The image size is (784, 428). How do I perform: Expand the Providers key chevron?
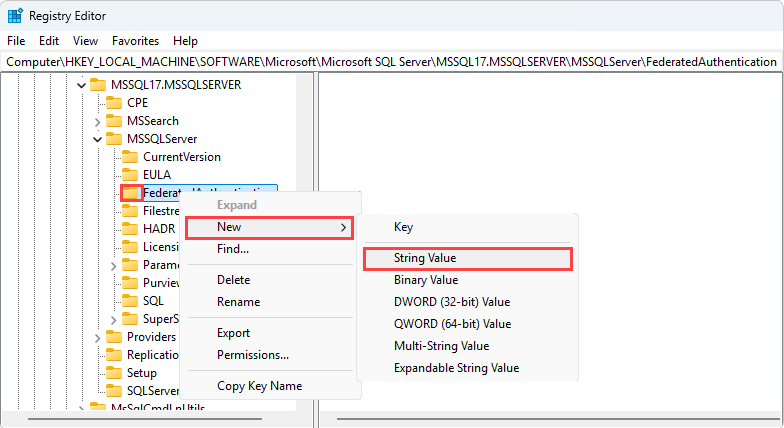97,337
